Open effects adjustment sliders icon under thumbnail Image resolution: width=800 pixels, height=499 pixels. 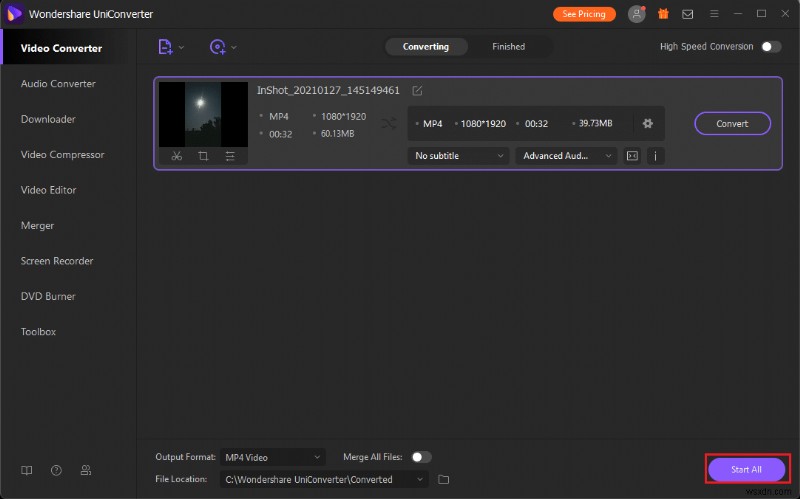[x=230, y=156]
